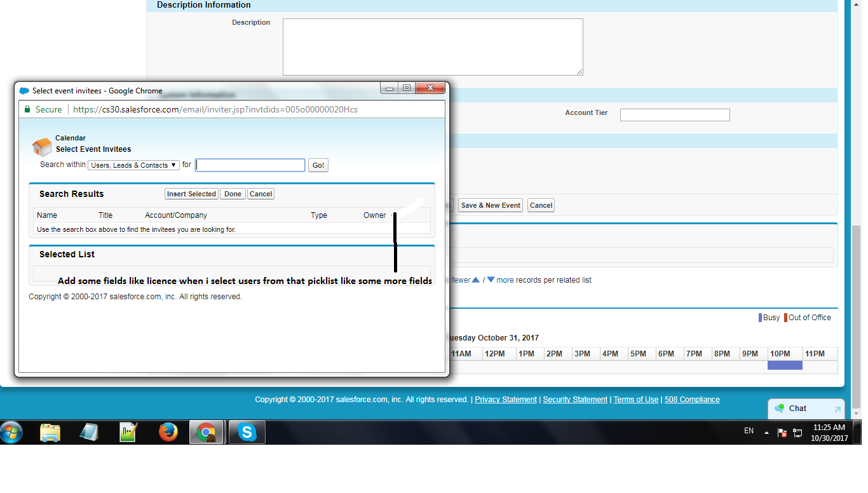
Task: Open the Security Statement link
Action: (x=575, y=400)
